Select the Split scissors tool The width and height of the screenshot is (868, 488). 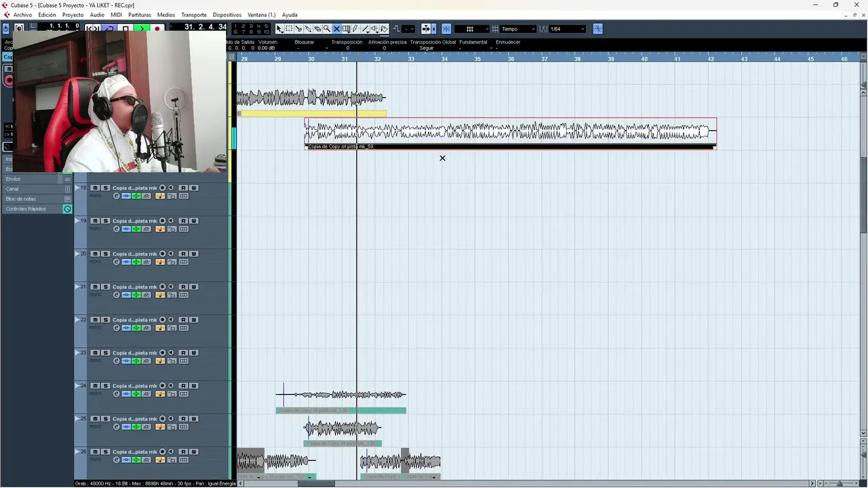pyautogui.click(x=298, y=29)
